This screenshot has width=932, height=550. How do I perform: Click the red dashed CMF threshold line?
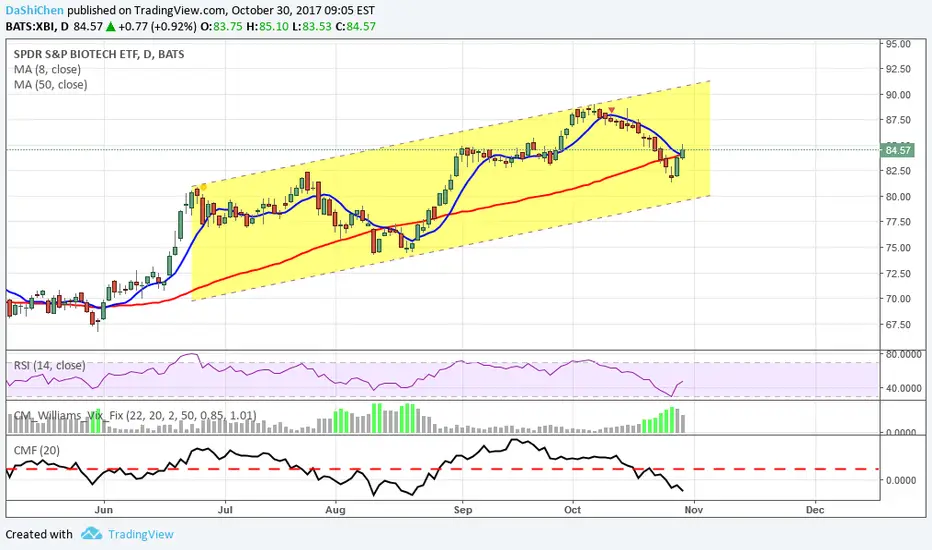(x=442, y=469)
